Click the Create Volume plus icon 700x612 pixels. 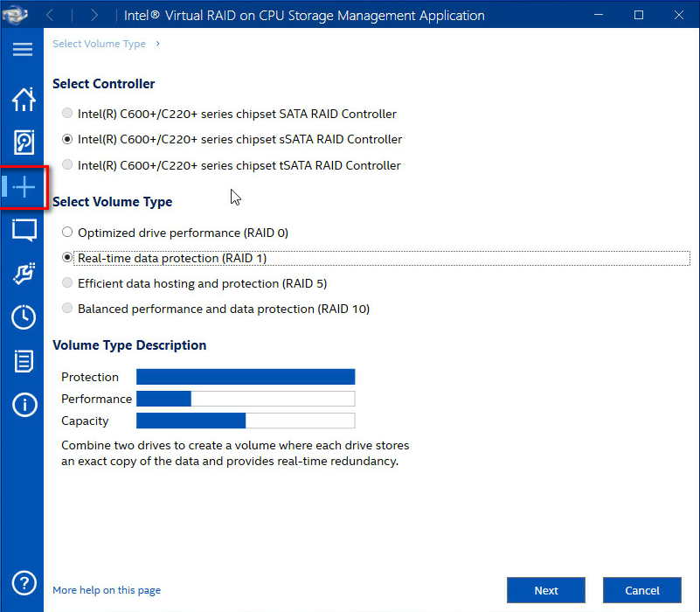[x=24, y=187]
